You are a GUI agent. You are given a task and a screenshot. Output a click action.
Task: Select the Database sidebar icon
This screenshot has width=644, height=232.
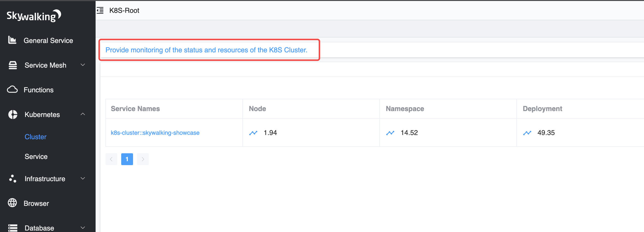tap(12, 228)
